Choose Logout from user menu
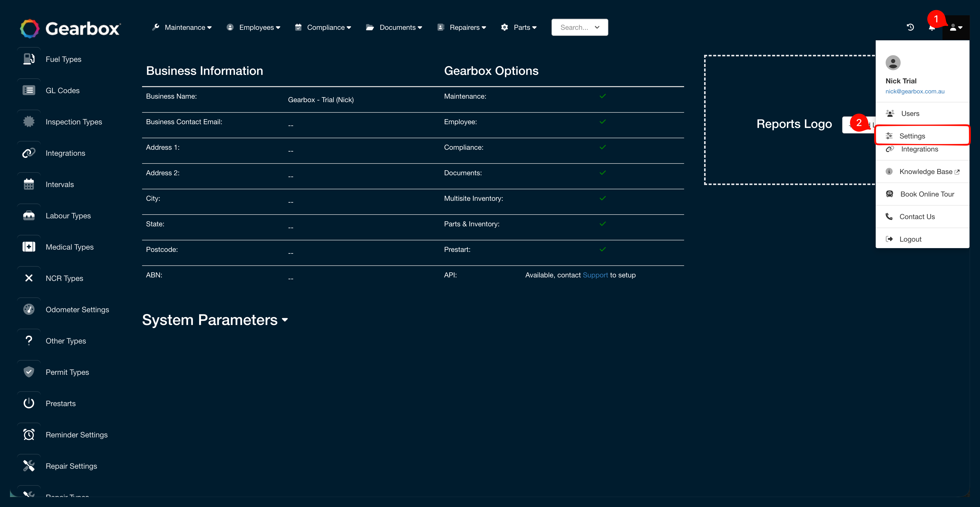This screenshot has height=507, width=980. click(922, 239)
